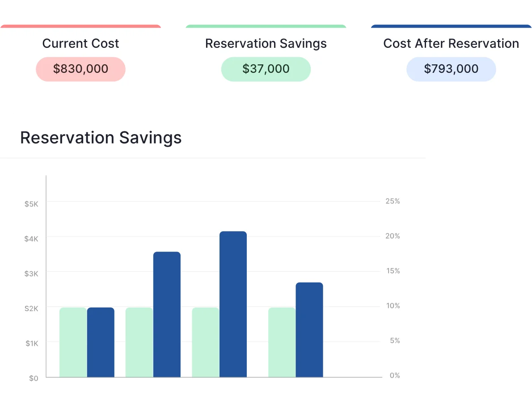The width and height of the screenshot is (532, 413).
Task: Click the $37,000 reservation savings badge
Action: (x=266, y=69)
